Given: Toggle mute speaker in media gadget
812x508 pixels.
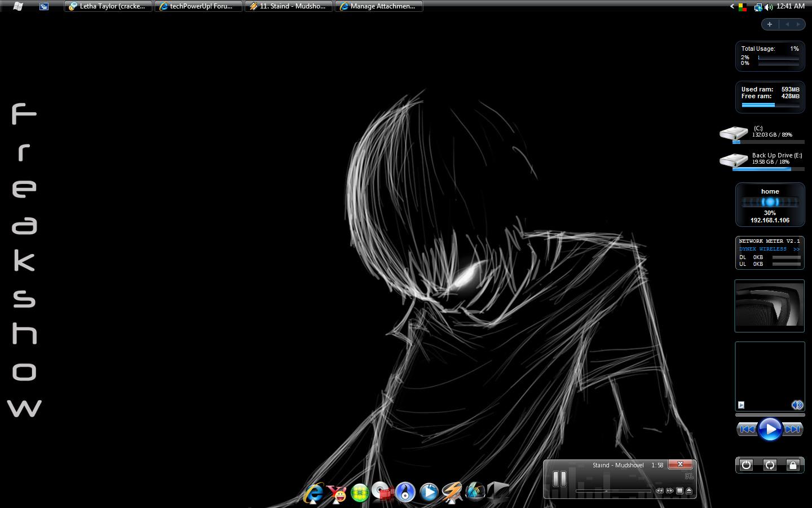Looking at the screenshot, I should pyautogui.click(x=797, y=405).
